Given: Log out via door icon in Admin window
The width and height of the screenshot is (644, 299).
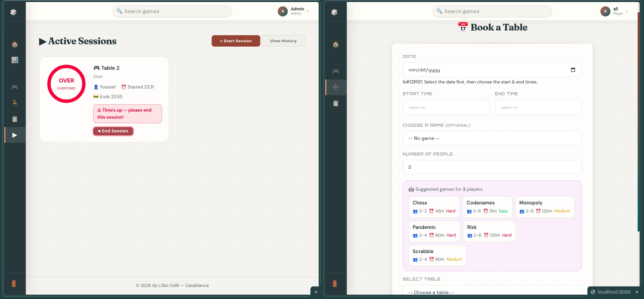Looking at the screenshot, I should [14, 284].
